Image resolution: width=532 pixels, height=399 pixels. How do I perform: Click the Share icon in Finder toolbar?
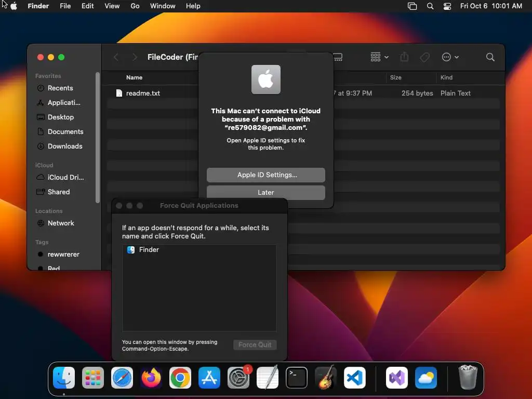coord(404,57)
